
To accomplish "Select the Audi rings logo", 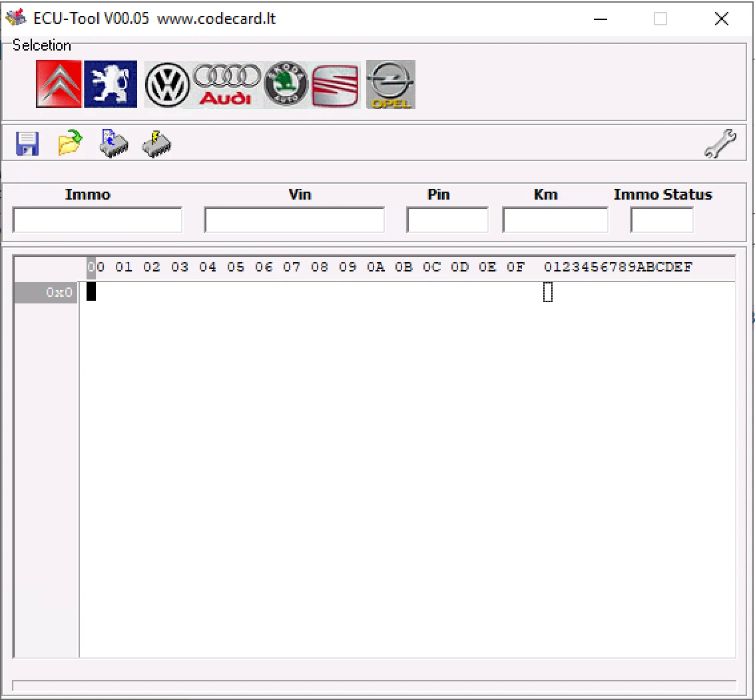I will point(226,85).
